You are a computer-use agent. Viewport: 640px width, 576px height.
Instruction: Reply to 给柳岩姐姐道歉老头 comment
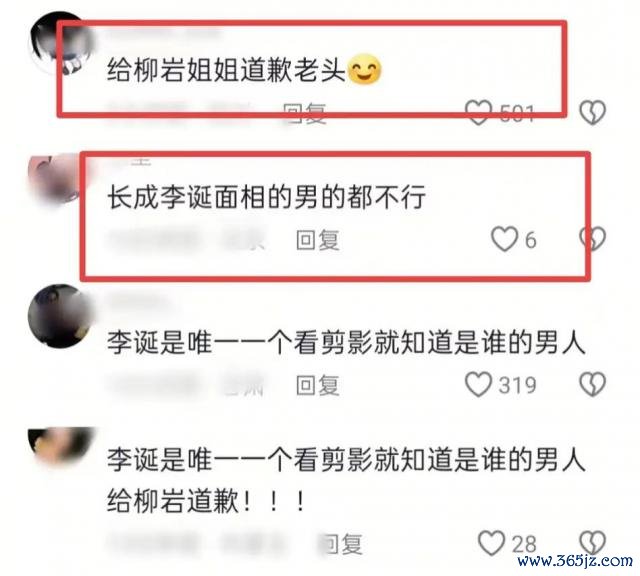click(305, 113)
